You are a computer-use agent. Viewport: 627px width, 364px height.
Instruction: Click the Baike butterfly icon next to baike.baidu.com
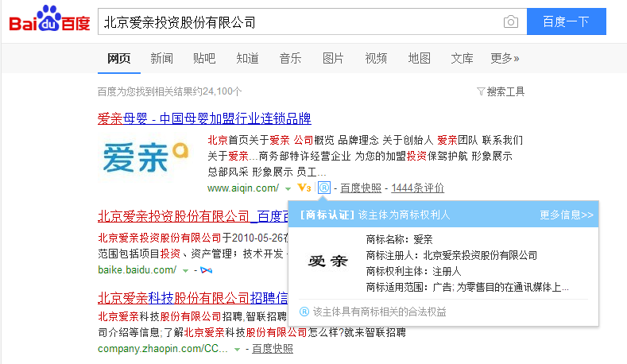207,270
